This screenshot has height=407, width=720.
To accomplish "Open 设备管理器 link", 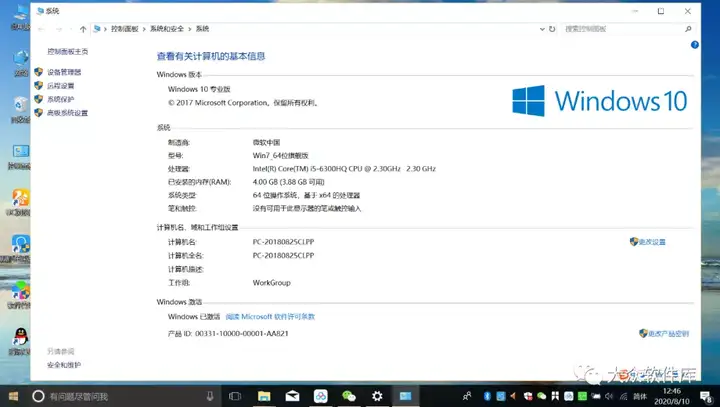I will (64, 72).
